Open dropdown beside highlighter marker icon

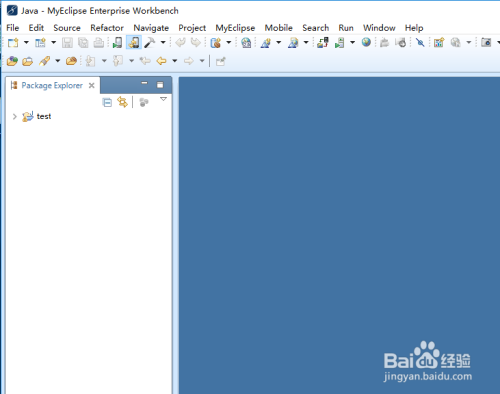(58, 61)
